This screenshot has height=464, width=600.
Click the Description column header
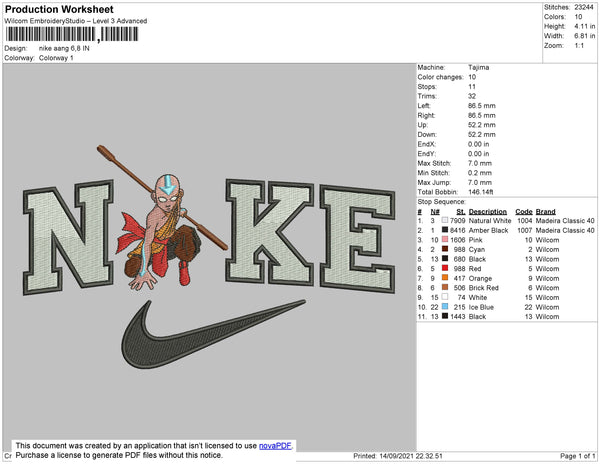point(488,212)
